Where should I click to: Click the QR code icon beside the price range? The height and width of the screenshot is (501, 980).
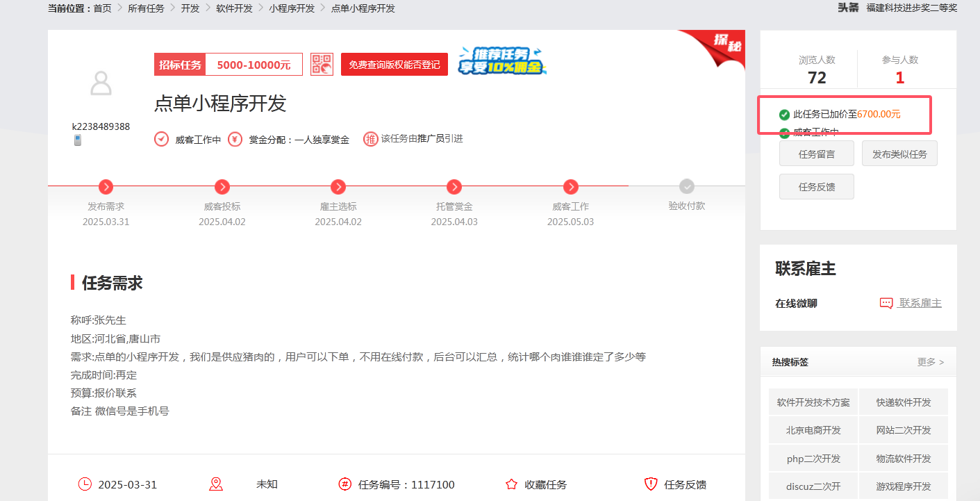tap(322, 64)
